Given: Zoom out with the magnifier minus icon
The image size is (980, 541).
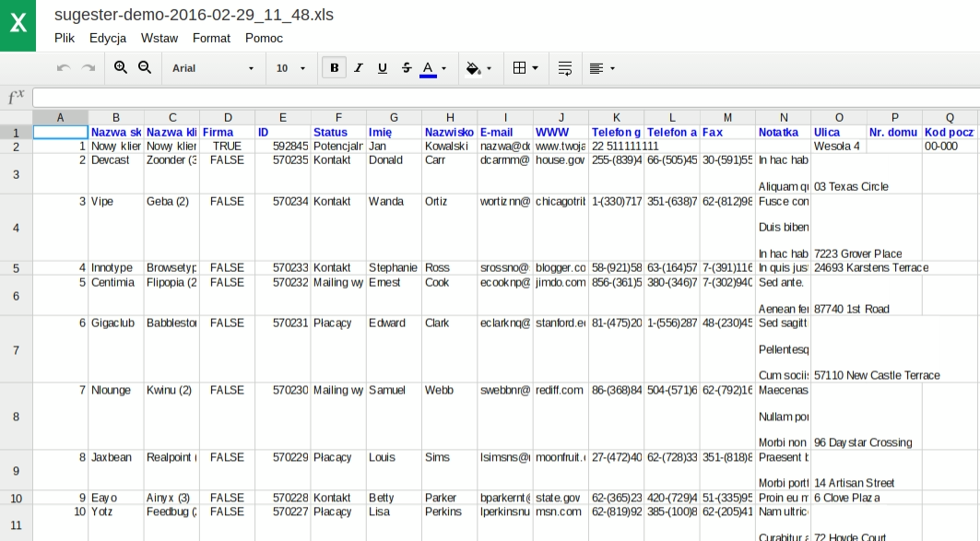Looking at the screenshot, I should [x=145, y=68].
